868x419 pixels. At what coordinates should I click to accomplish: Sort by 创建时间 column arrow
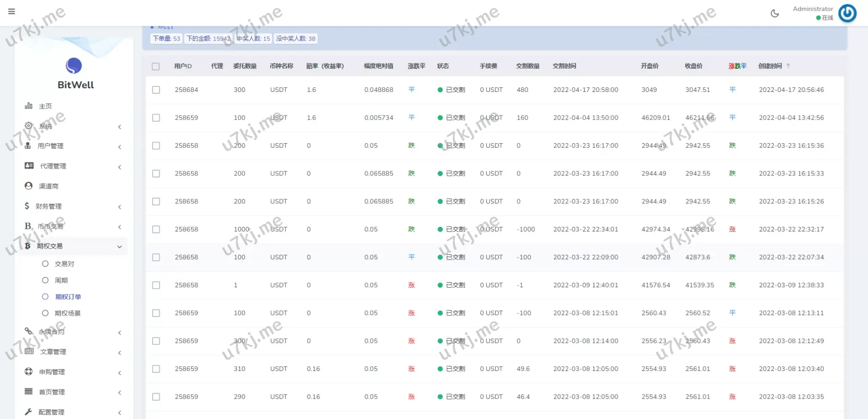pos(788,66)
